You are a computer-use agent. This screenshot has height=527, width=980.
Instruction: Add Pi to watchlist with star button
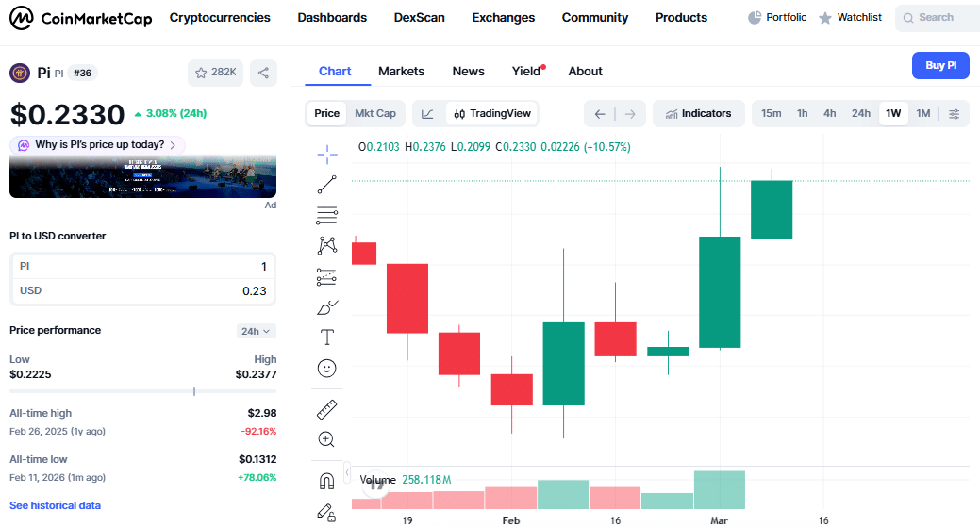[x=215, y=73]
